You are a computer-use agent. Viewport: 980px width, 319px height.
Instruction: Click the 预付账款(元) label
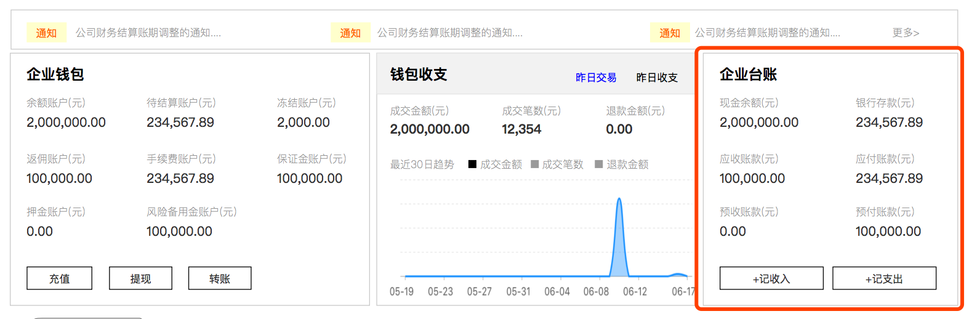[885, 212]
